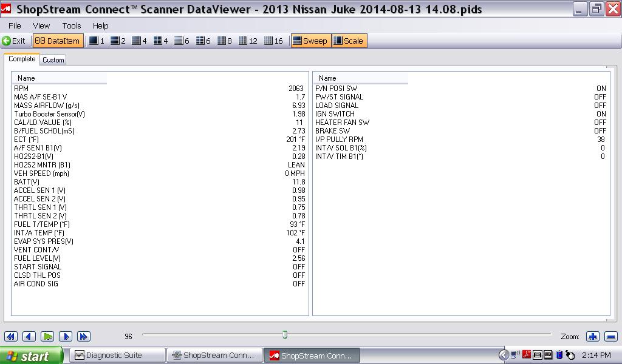Select the 4 graph stacked rows layout

[x=139, y=41]
